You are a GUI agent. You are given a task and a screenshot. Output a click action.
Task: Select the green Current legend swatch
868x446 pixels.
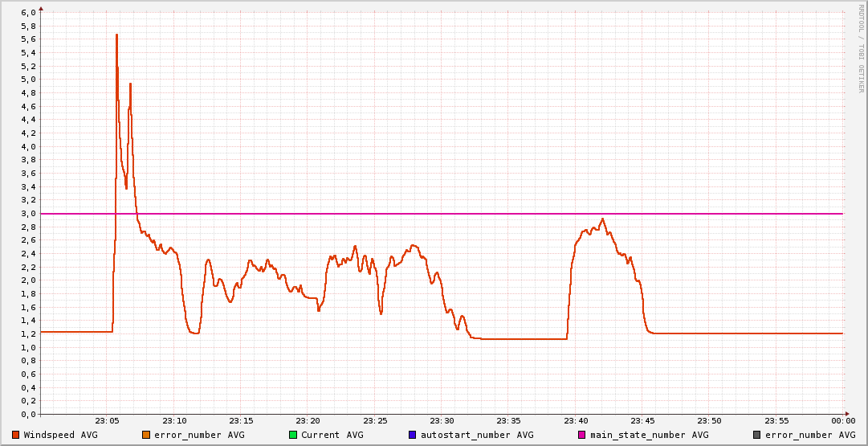(293, 435)
